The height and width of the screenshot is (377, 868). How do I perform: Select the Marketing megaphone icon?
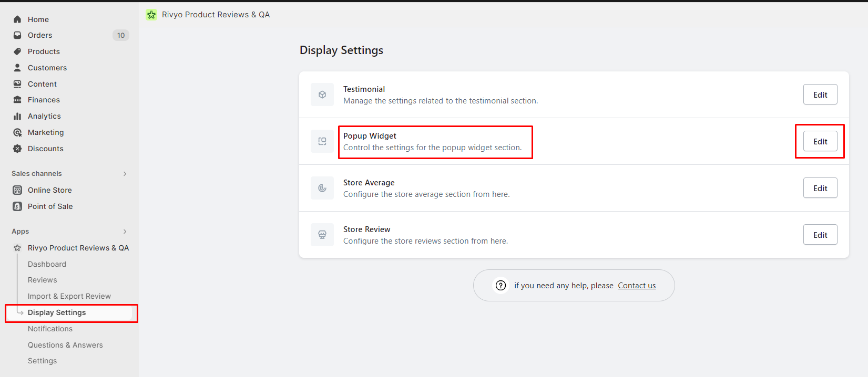tap(17, 132)
